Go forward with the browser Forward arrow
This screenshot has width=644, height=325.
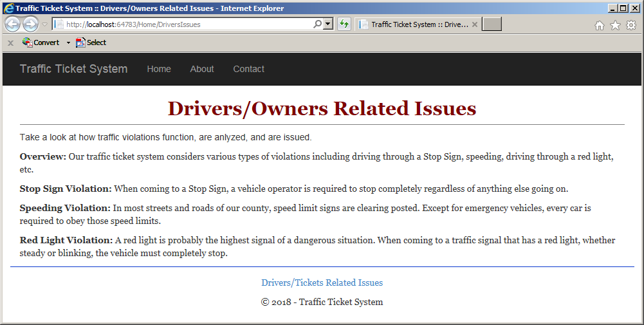pos(31,24)
